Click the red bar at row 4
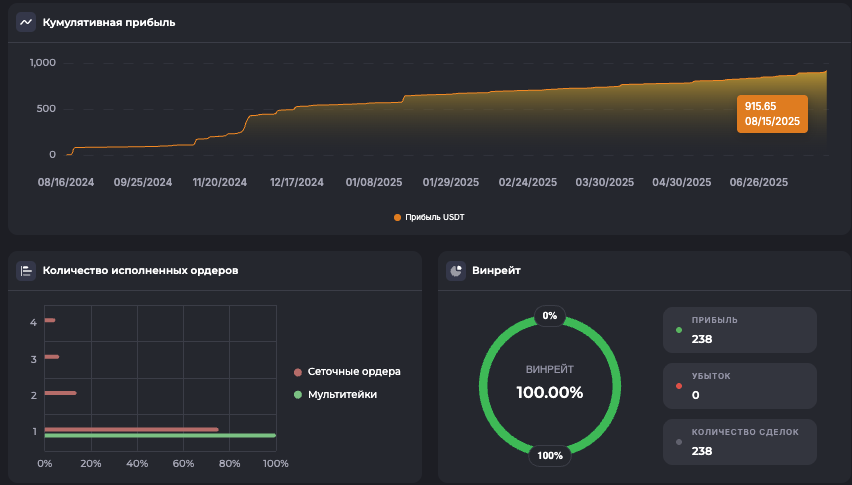Image resolution: width=852 pixels, height=485 pixels. [50, 320]
